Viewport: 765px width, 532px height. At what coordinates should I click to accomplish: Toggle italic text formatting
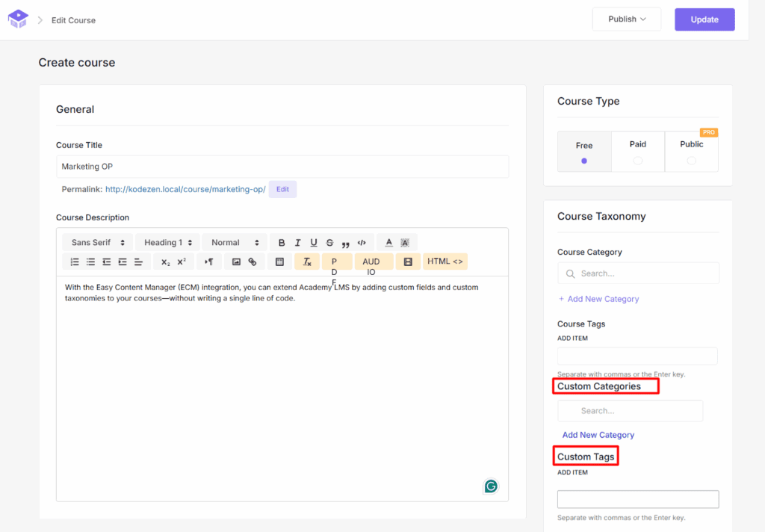click(x=297, y=242)
